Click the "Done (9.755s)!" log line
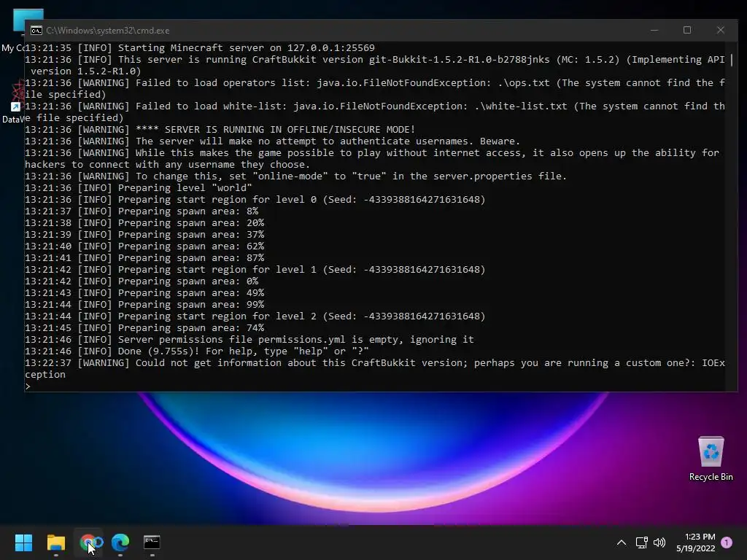Screen dimensions: 747x560 tap(197, 351)
